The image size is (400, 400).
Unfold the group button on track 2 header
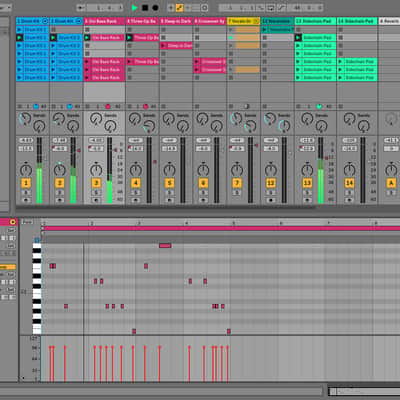tap(79, 21)
